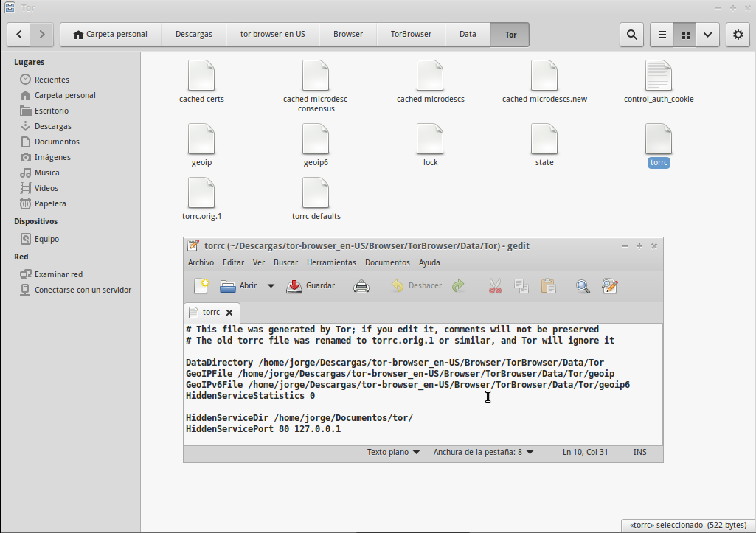Switch file manager to grid view
756x533 pixels.
[685, 35]
